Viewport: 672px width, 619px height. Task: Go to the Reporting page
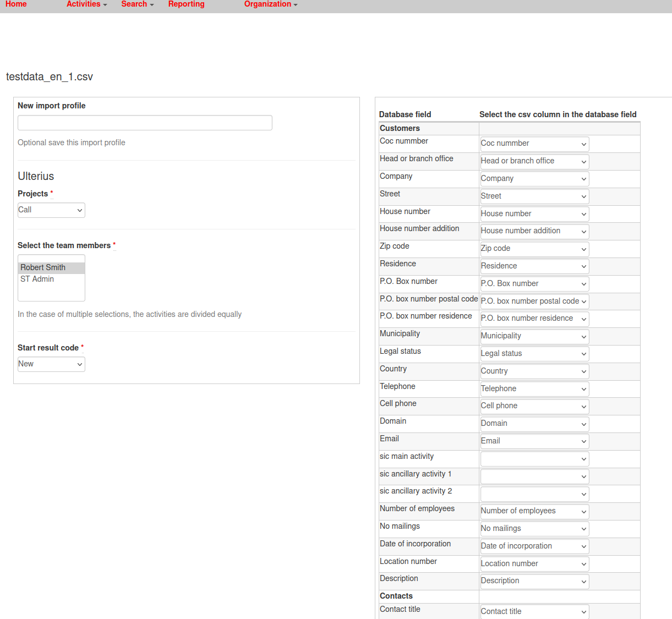tap(186, 4)
